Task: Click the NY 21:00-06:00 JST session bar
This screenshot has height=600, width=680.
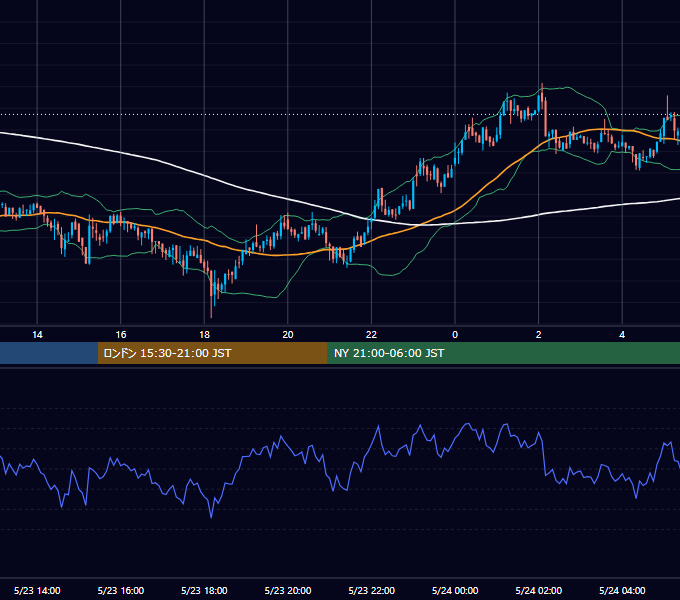Action: tap(503, 353)
